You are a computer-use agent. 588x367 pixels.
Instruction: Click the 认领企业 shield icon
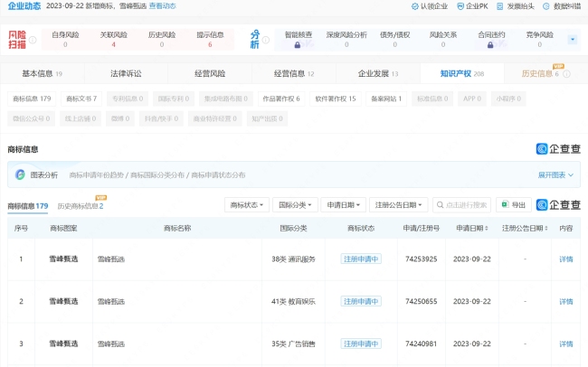[414, 6]
